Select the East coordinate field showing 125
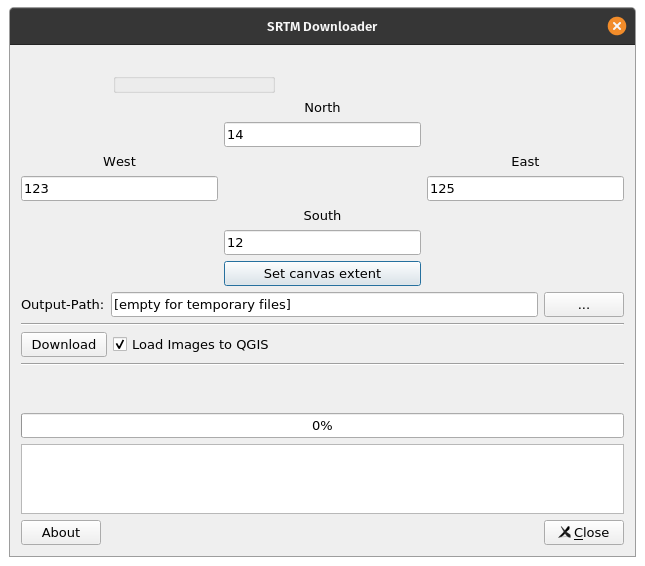Screen dimensions: 645x566 (525, 188)
